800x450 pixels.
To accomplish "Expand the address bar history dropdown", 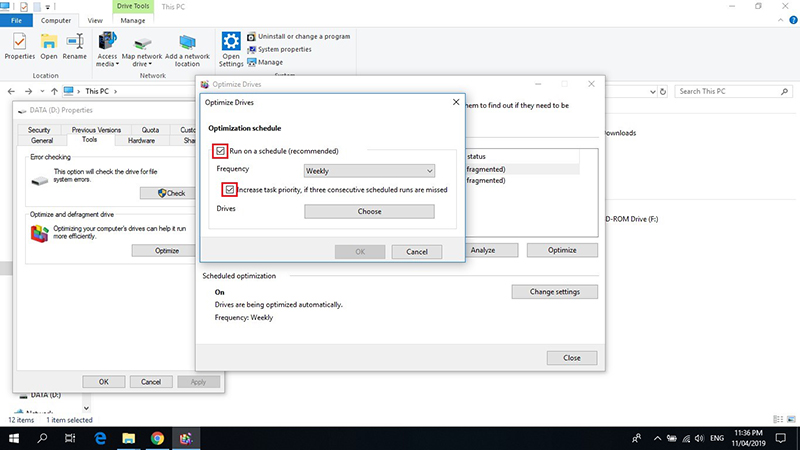I will click(x=653, y=92).
